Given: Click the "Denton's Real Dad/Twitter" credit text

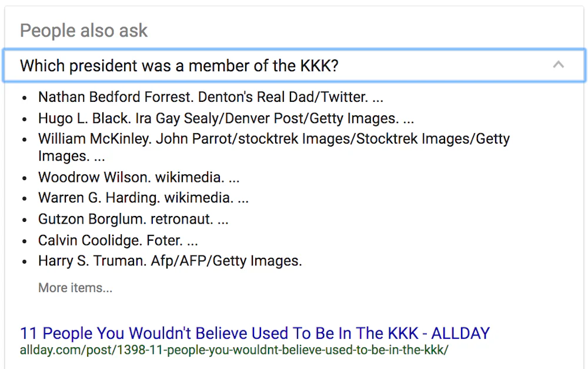Looking at the screenshot, I should click(278, 97).
